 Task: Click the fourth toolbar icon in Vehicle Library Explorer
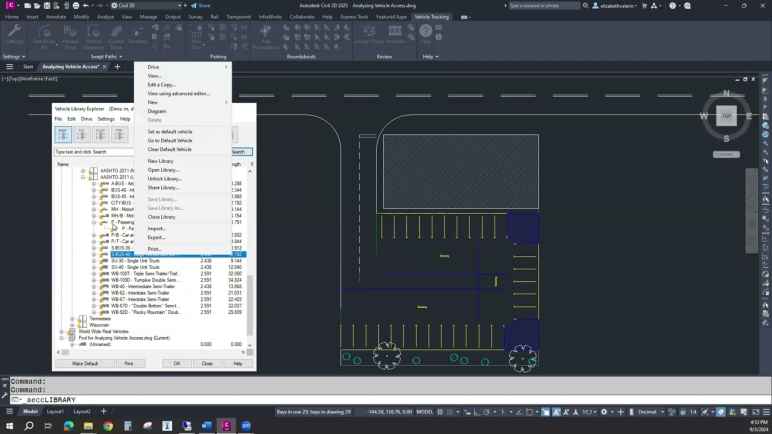point(119,134)
